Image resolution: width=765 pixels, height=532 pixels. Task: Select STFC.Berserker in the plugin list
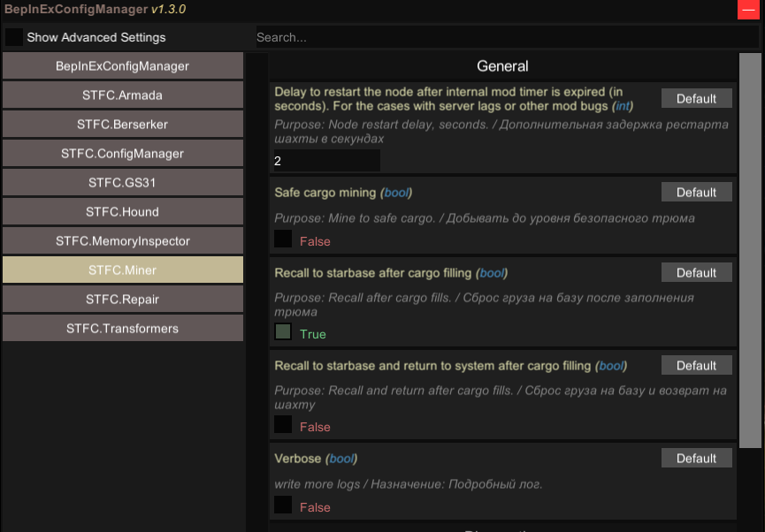click(122, 125)
